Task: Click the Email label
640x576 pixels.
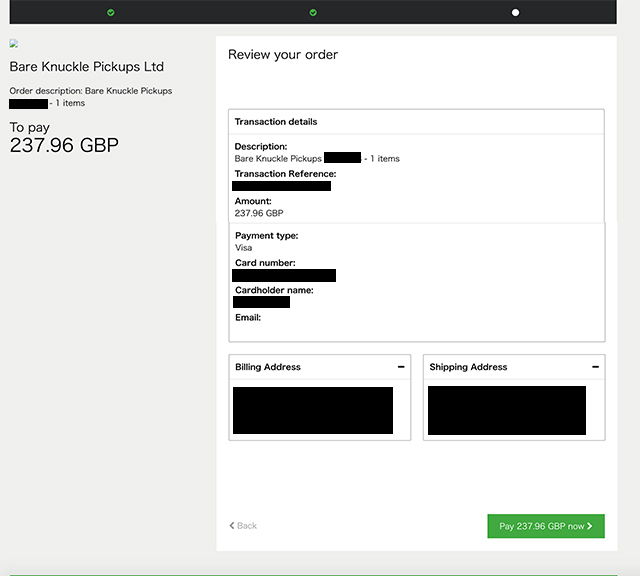Action: [248, 318]
